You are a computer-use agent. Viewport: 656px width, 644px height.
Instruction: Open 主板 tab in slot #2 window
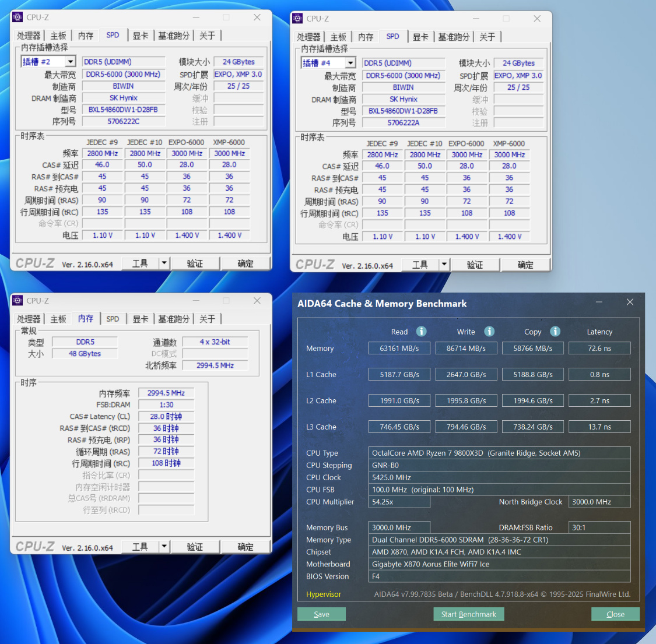click(x=58, y=36)
